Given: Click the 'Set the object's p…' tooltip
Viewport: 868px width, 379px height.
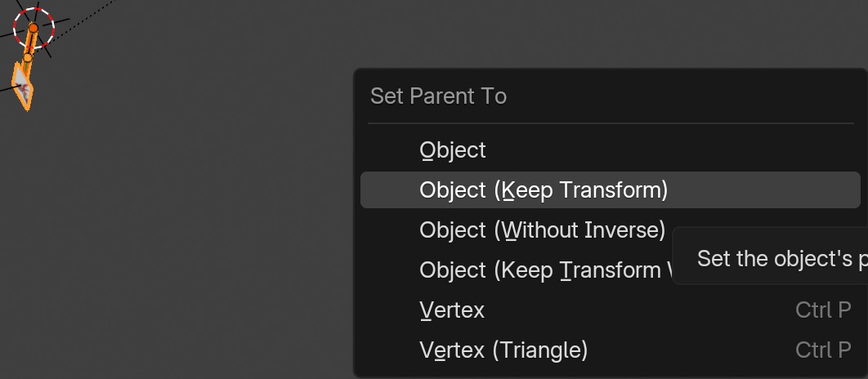Looking at the screenshot, I should [770, 258].
